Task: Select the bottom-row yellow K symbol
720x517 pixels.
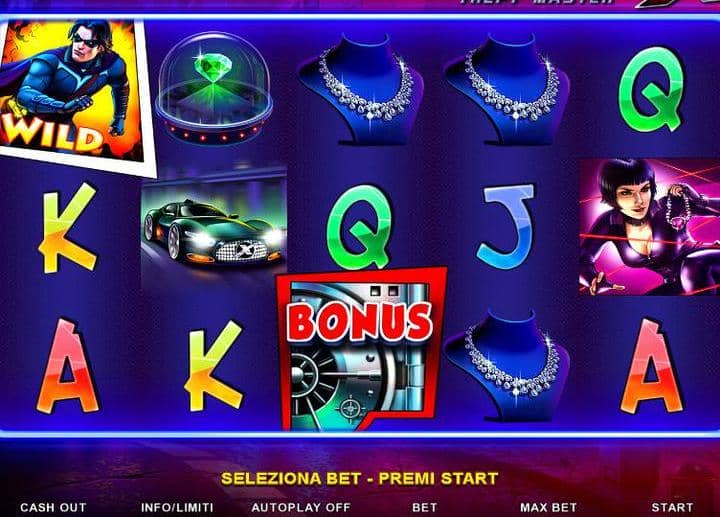Action: 214,365
